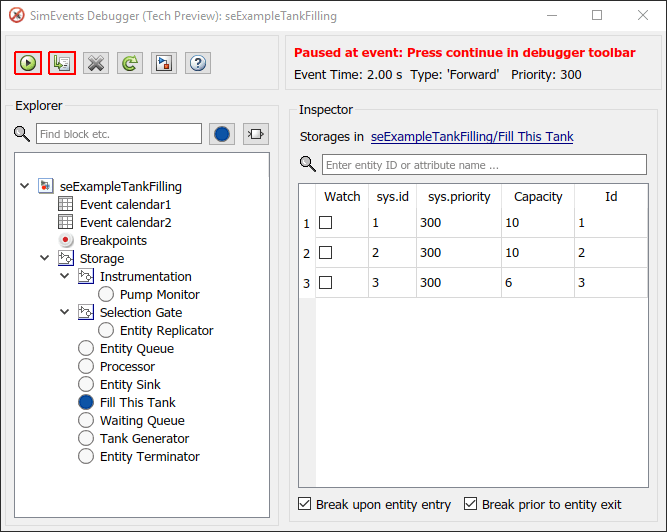
Task: Toggle Watch checkbox for row 1
Action: (326, 223)
